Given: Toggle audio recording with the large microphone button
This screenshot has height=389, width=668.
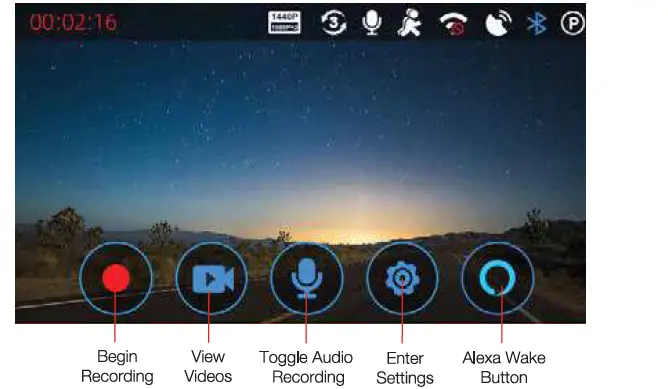Looking at the screenshot, I should tap(307, 278).
